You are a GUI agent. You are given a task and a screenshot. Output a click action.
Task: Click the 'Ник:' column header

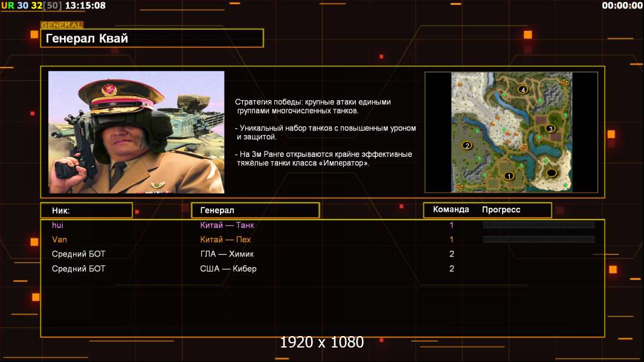(86, 211)
